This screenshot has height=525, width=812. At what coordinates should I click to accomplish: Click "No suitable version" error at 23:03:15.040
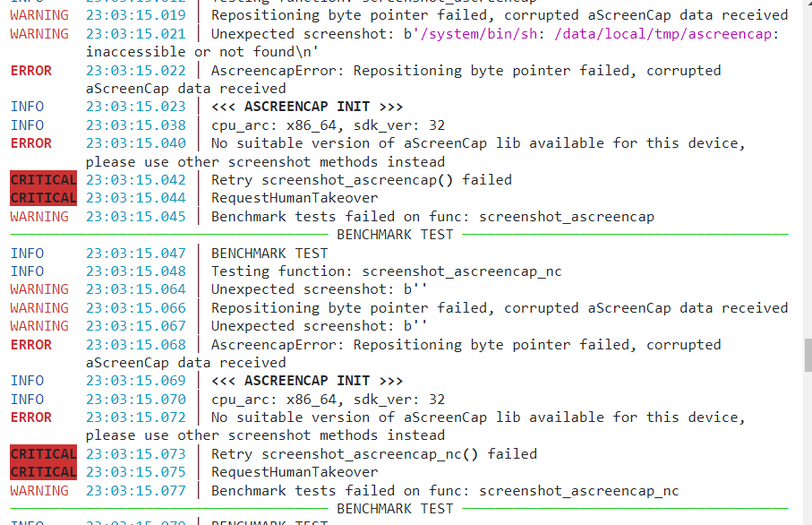(x=478, y=143)
